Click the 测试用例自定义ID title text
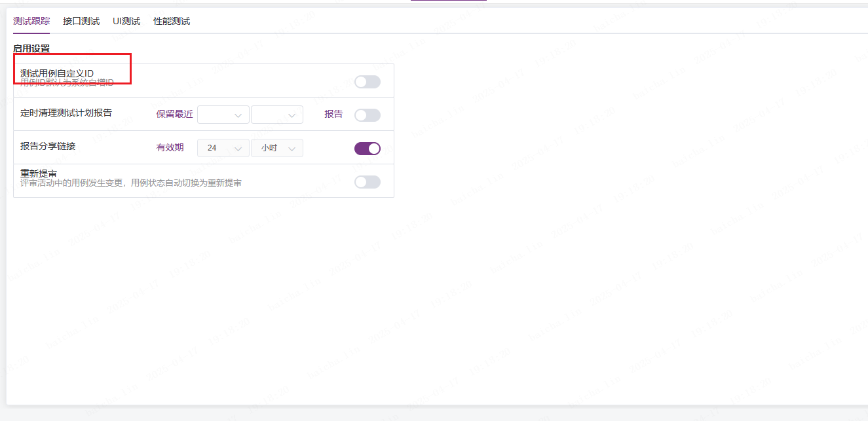 pos(57,73)
